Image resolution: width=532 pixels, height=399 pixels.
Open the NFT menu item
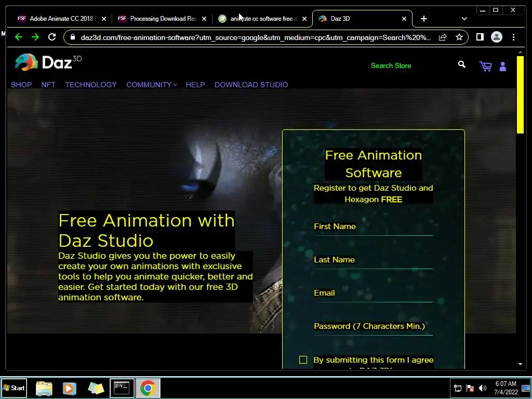(x=48, y=85)
